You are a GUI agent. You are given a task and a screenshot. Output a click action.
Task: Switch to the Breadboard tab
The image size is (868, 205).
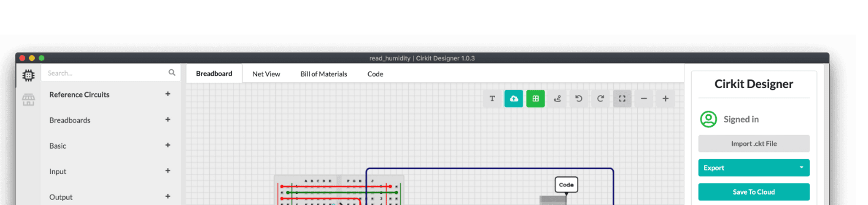pos(214,73)
